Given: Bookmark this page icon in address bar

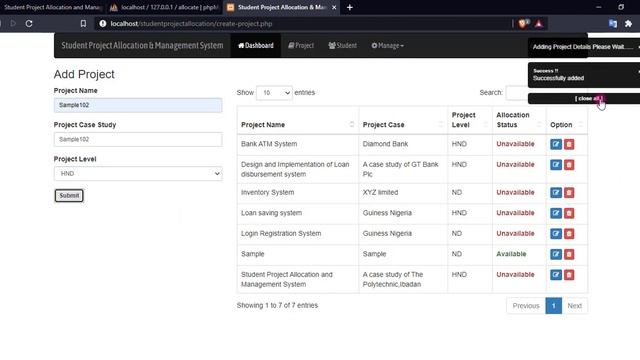Looking at the screenshot, I should pos(83,24).
